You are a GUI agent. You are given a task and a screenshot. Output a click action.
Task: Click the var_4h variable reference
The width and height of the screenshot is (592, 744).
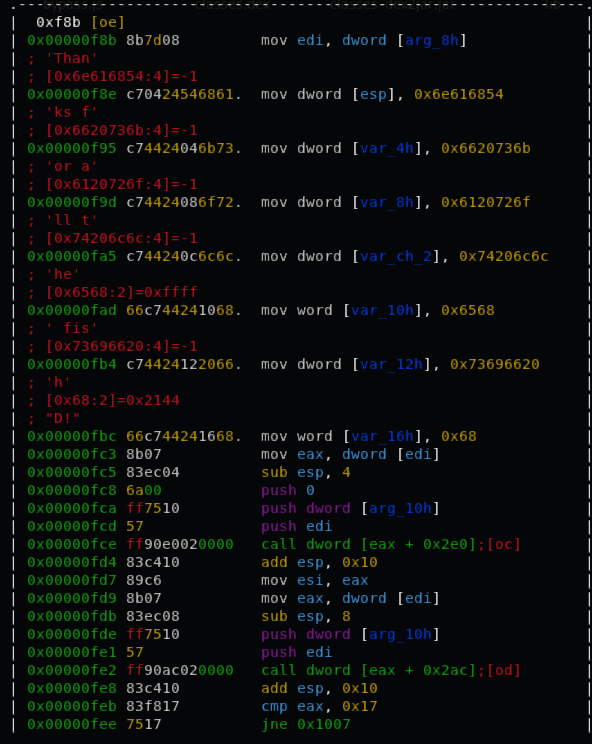coord(387,149)
